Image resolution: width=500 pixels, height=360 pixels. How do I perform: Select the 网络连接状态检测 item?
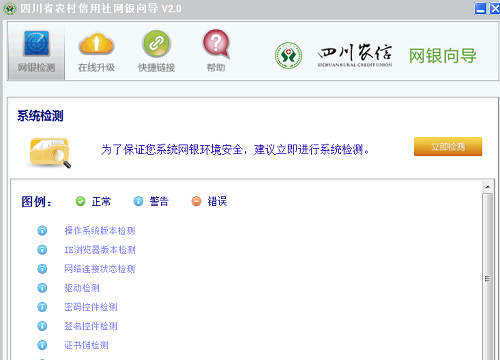click(100, 268)
